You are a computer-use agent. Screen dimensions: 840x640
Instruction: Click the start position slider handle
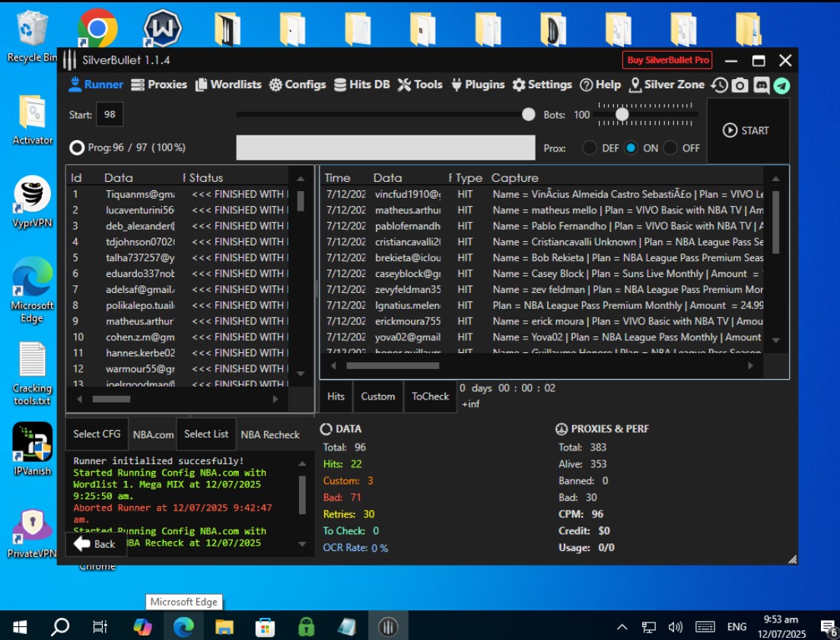click(528, 114)
